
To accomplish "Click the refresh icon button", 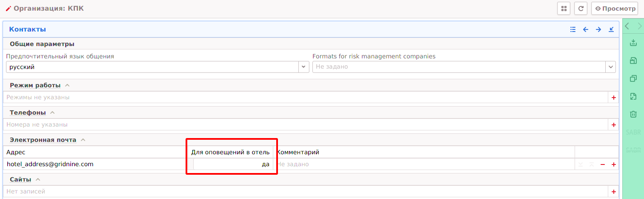I will [x=581, y=9].
